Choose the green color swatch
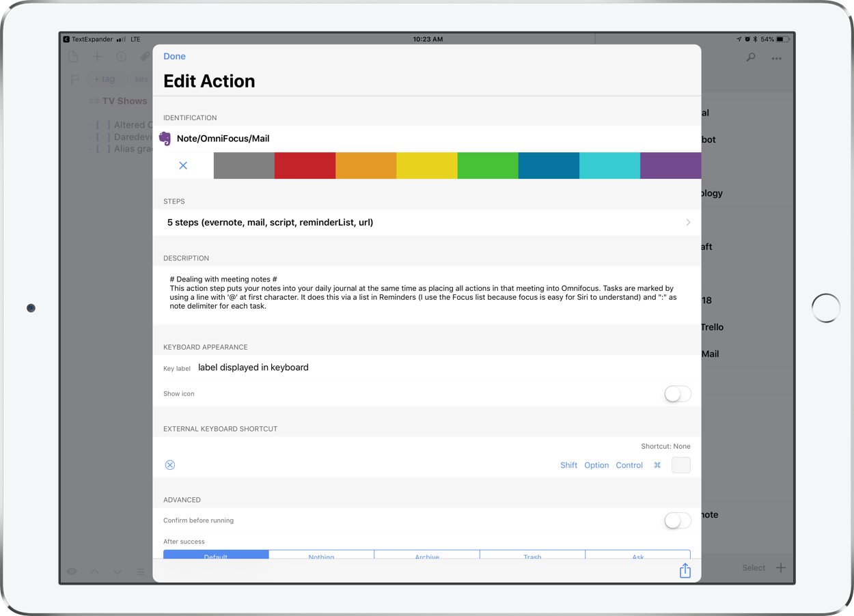 (488, 165)
